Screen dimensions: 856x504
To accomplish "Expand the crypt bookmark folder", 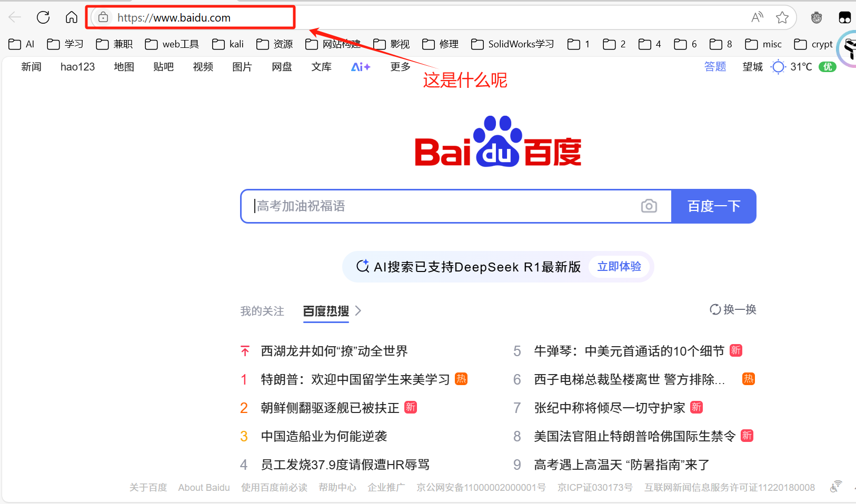I will (813, 44).
